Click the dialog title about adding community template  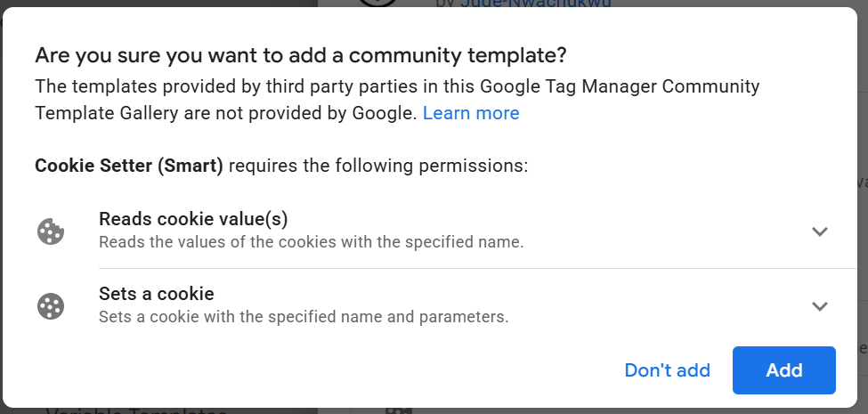pos(301,56)
